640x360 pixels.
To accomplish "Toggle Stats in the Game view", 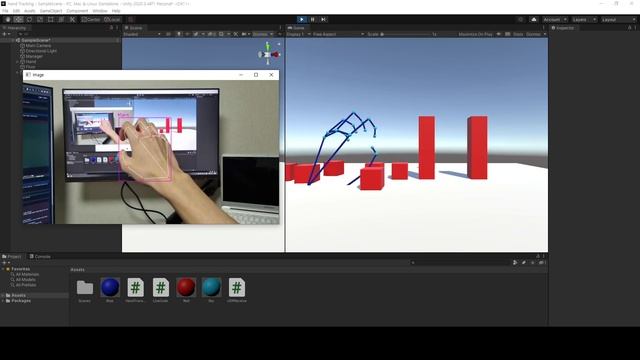I will [518, 34].
